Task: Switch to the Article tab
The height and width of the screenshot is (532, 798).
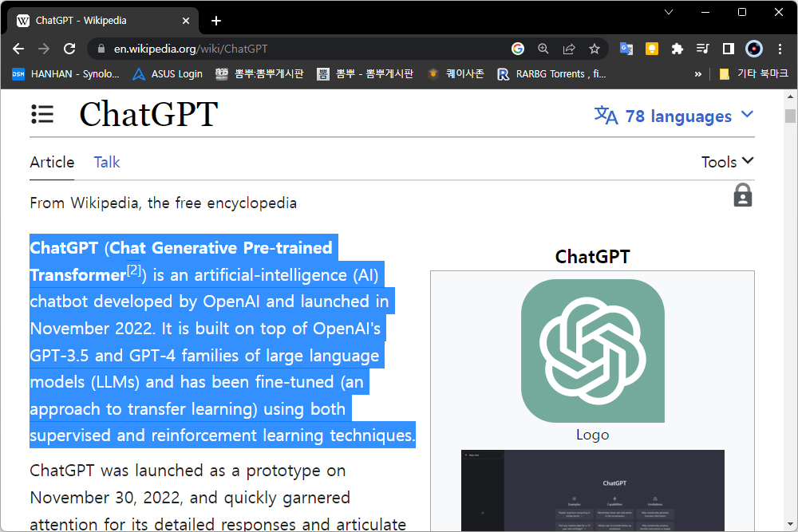Action: (52, 162)
